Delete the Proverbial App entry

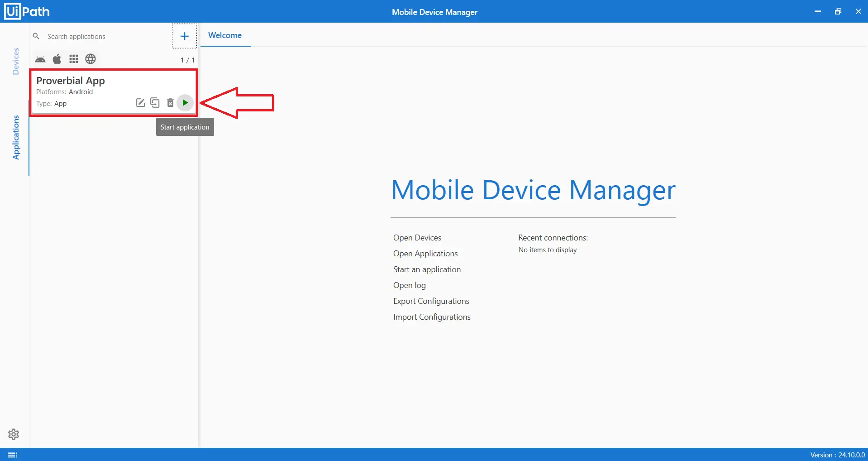point(170,103)
